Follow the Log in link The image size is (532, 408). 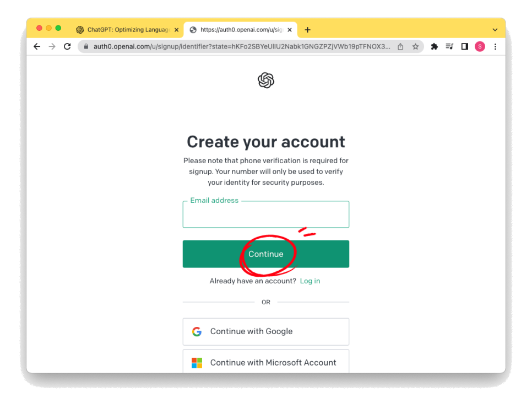(310, 281)
